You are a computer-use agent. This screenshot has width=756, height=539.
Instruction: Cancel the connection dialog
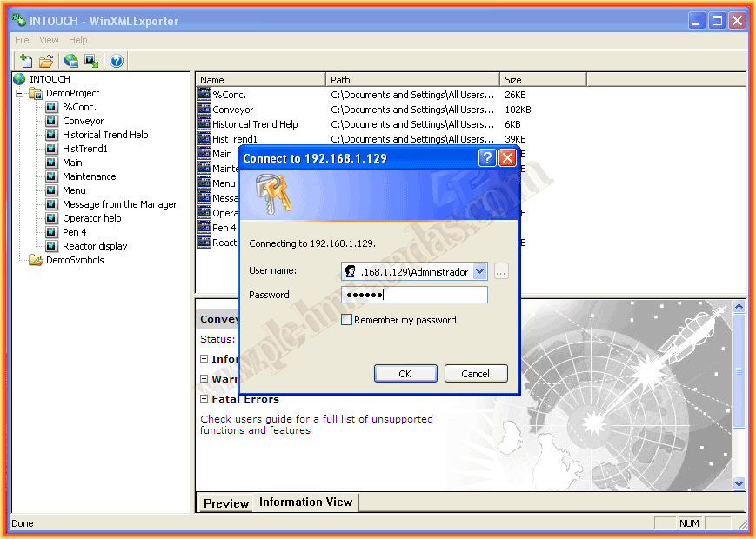476,374
